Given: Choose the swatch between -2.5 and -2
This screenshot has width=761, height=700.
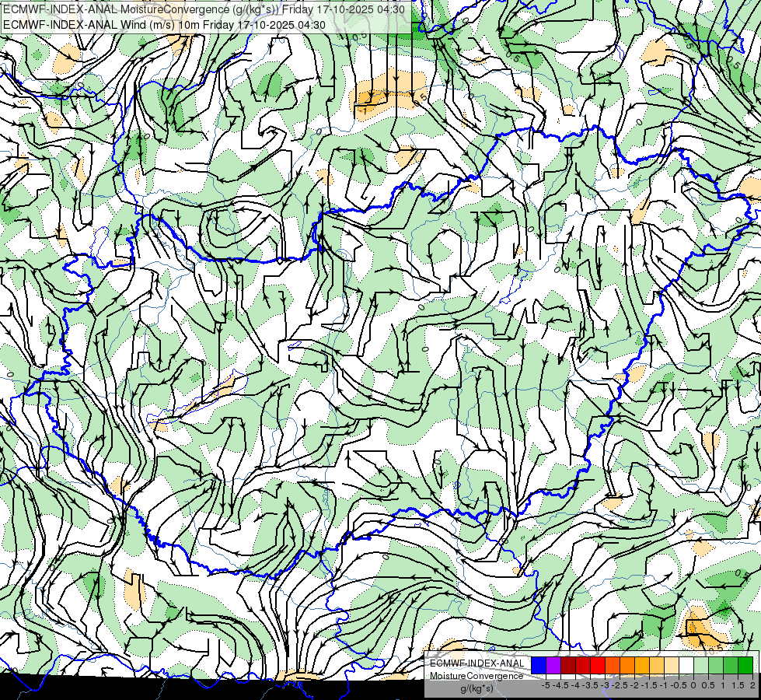Looking at the screenshot, I should coord(627,666).
